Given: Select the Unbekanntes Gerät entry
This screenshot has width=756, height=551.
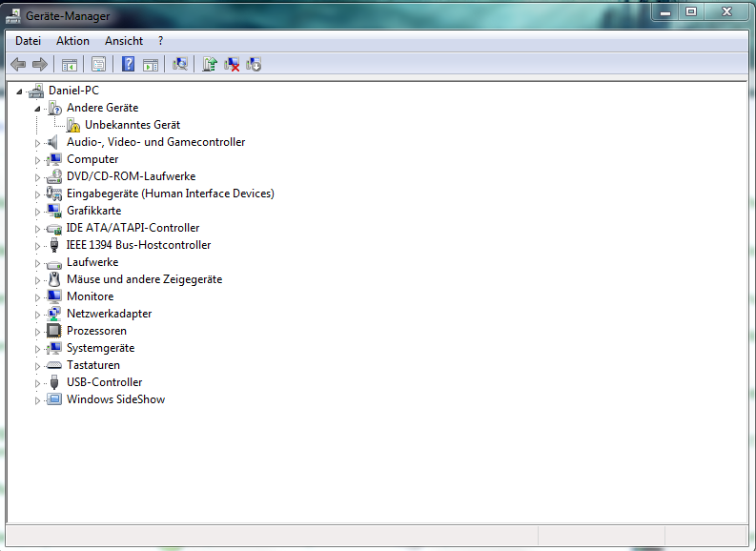Looking at the screenshot, I should 133,125.
